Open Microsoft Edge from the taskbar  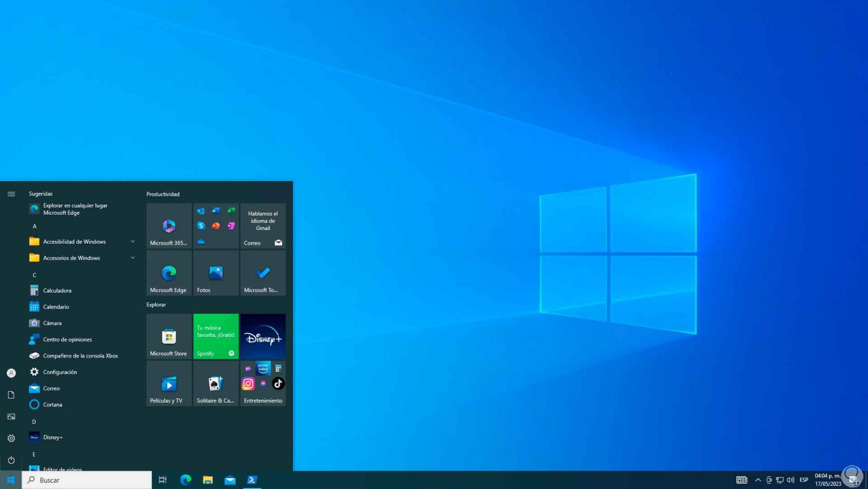point(186,480)
